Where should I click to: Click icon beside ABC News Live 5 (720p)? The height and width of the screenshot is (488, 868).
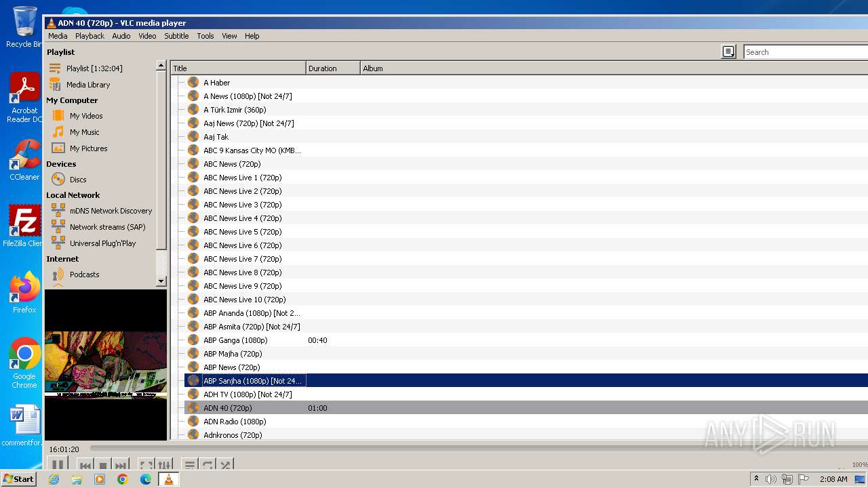(x=193, y=231)
